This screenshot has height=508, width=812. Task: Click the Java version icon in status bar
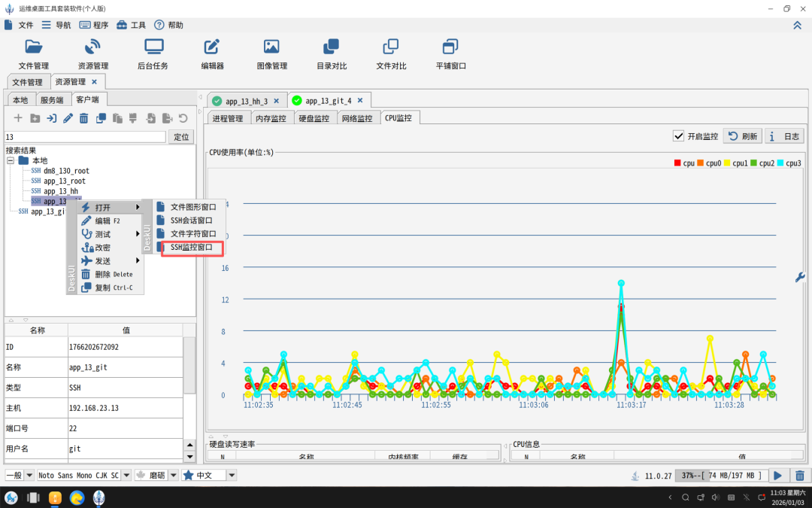(x=635, y=476)
